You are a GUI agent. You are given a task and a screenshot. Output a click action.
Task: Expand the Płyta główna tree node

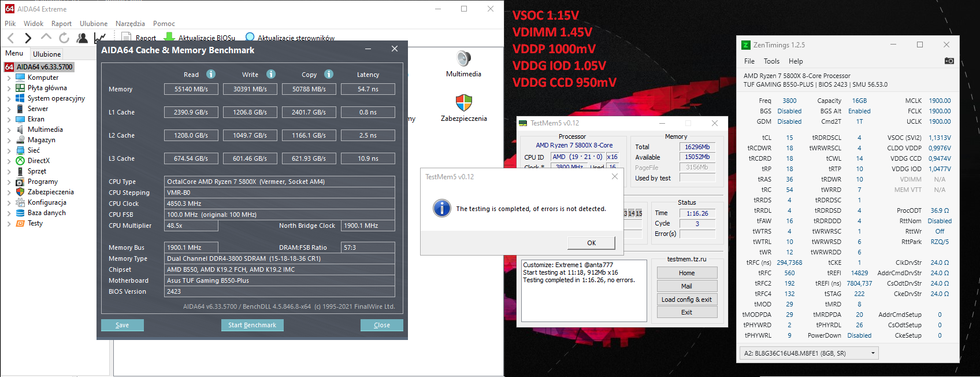pos(9,88)
